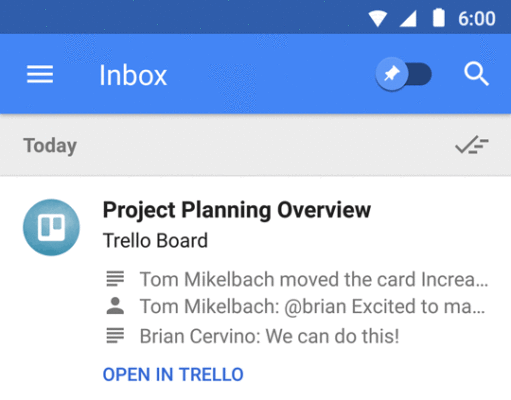Tap text lines icon beside Brian Cervino

[x=115, y=335]
